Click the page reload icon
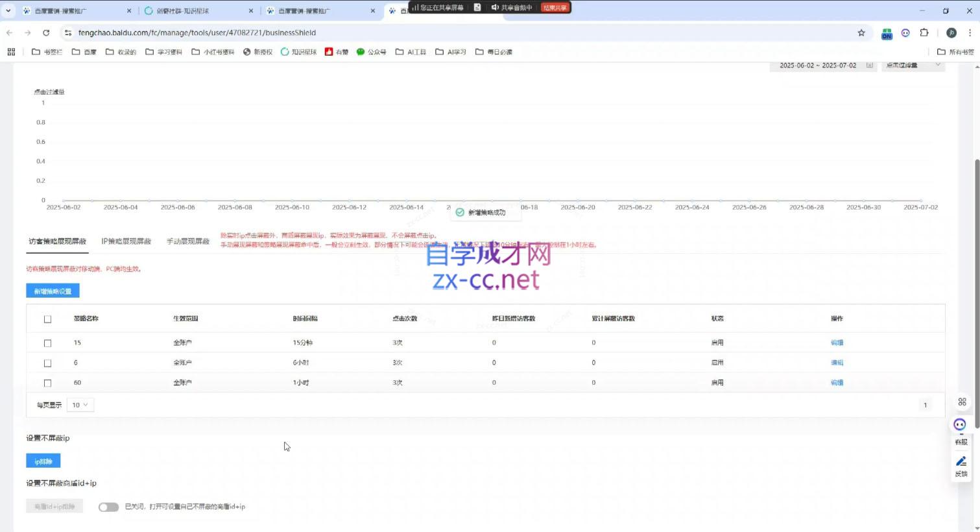The width and height of the screenshot is (980, 532). pyautogui.click(x=45, y=32)
